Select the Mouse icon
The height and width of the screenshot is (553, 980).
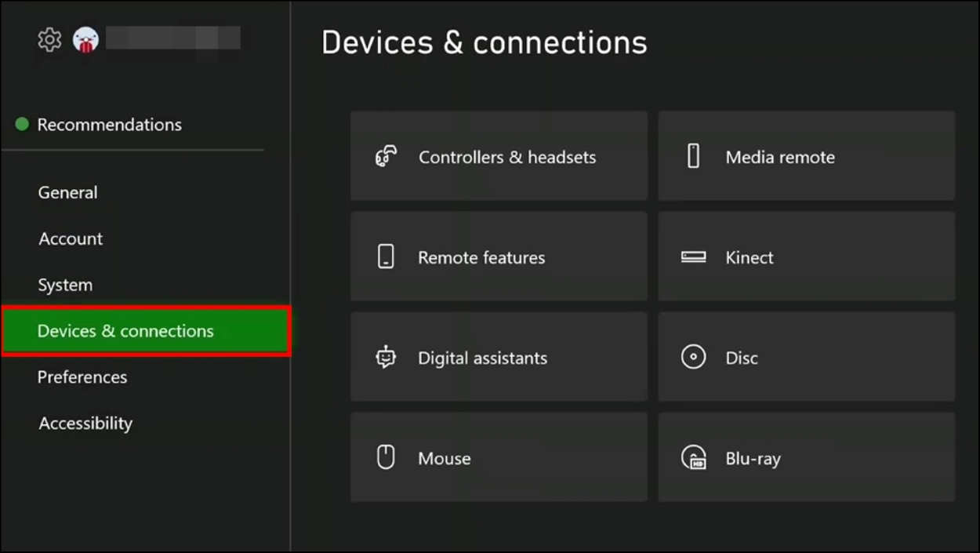pos(385,457)
